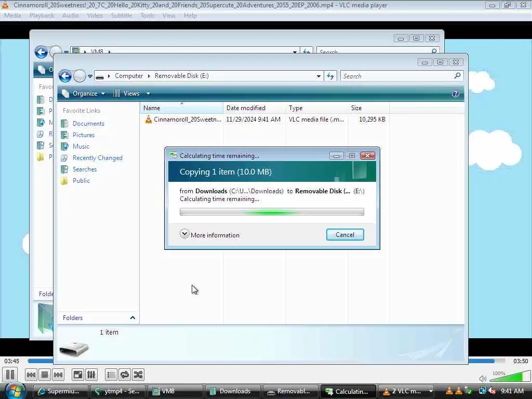Image resolution: width=532 pixels, height=399 pixels.
Task: Switch to Supermium taskbar button
Action: pyautogui.click(x=60, y=391)
